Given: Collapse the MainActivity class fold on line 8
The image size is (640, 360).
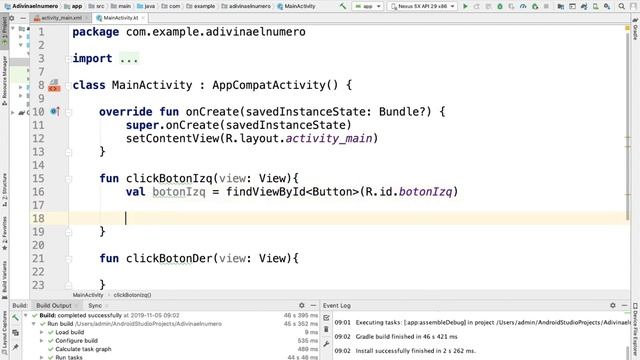Looking at the screenshot, I should tap(68, 85).
